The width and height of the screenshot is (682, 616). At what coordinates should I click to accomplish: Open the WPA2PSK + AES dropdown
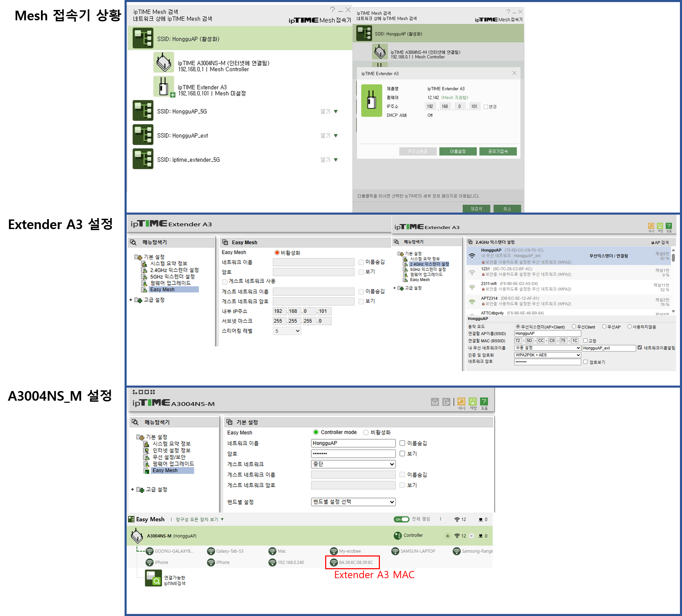click(x=548, y=355)
